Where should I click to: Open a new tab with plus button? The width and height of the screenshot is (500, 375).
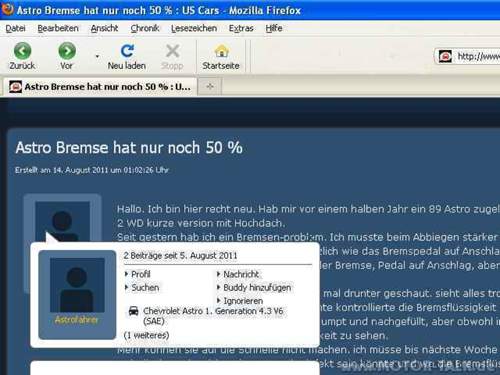click(210, 87)
